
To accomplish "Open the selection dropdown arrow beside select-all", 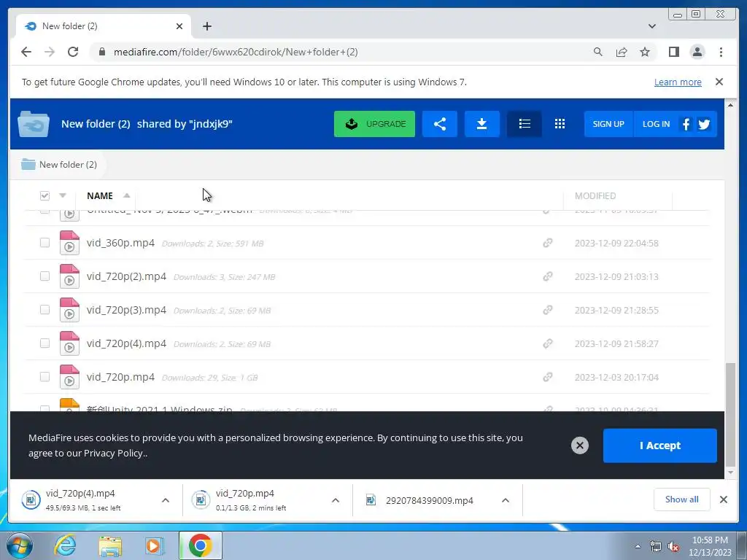I will click(63, 195).
